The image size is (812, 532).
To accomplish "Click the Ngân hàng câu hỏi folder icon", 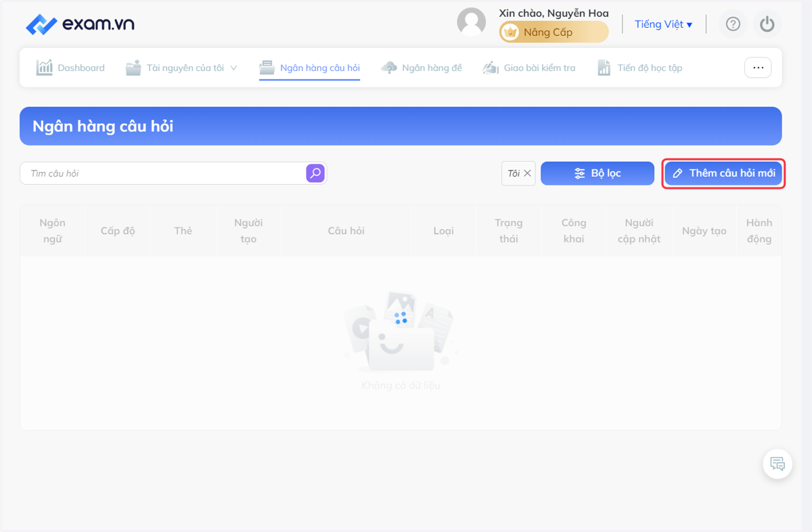I will coord(267,68).
